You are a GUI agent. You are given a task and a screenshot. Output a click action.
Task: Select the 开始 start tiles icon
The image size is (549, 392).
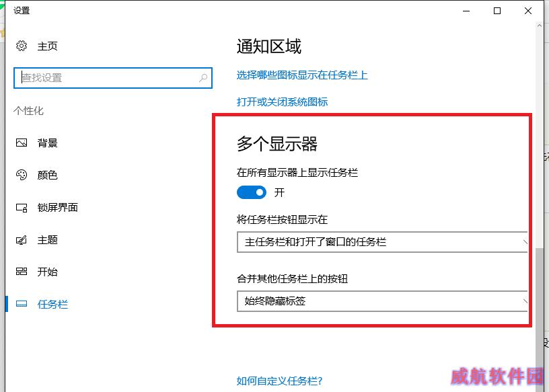pos(22,272)
